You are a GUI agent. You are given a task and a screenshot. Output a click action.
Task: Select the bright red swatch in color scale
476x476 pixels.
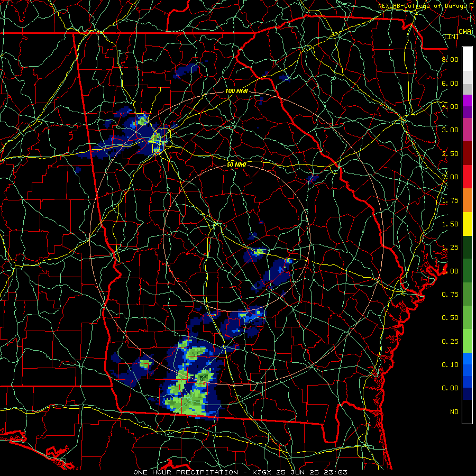tap(467, 177)
